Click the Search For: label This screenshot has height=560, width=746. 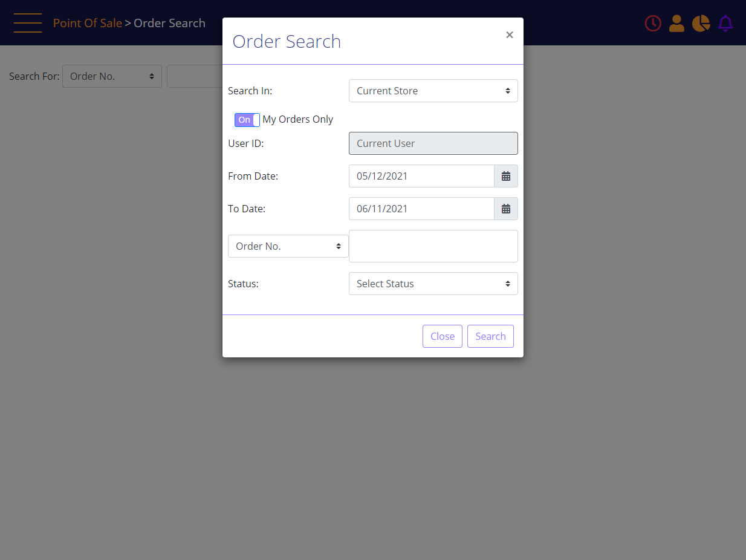pyautogui.click(x=34, y=76)
